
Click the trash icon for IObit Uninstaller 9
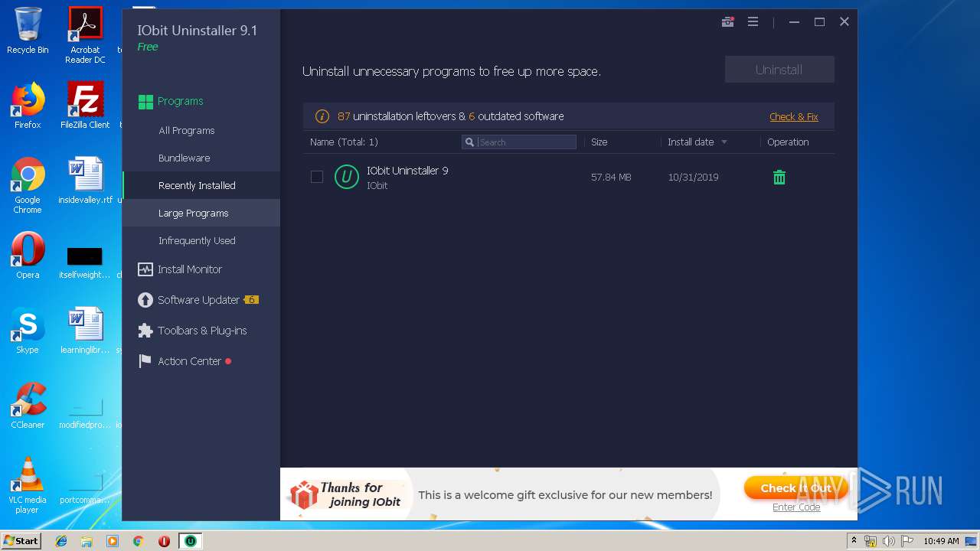coord(779,178)
